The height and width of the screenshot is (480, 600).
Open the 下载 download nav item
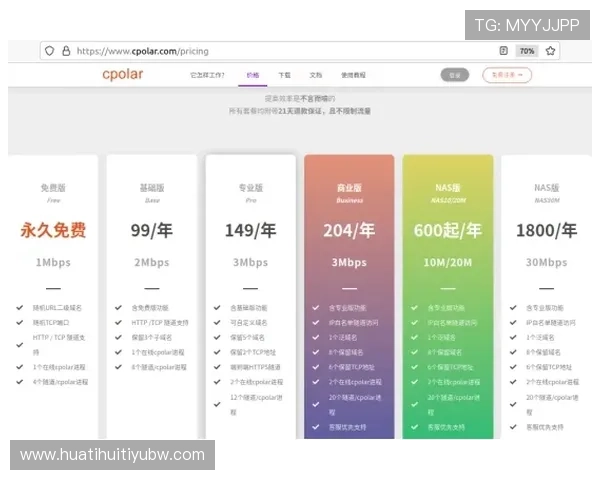tap(284, 75)
